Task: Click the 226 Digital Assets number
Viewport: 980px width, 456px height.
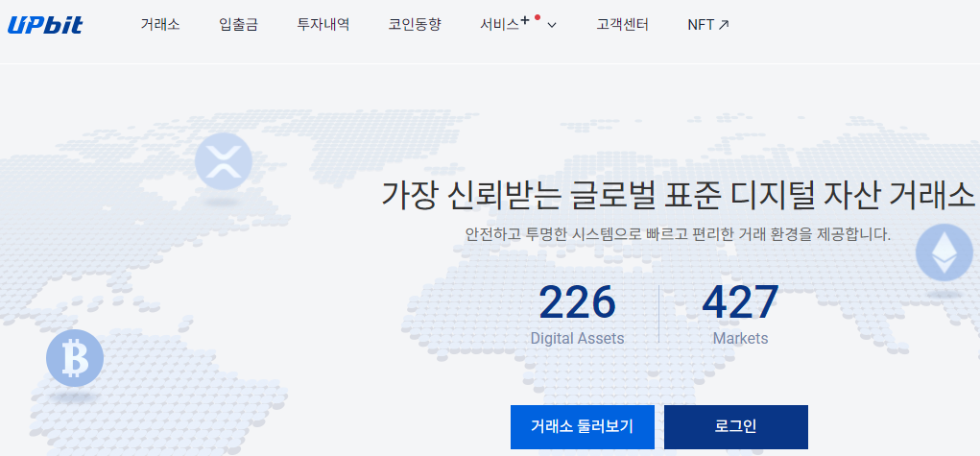Action: point(577,302)
